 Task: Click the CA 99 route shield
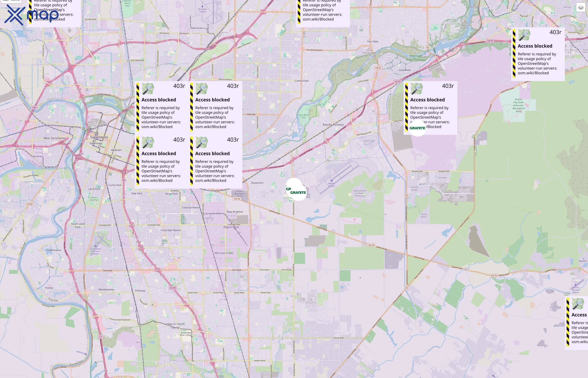click(173, 288)
